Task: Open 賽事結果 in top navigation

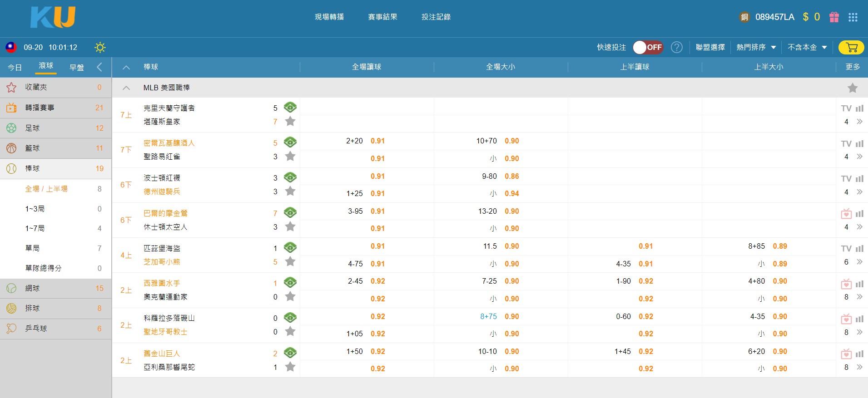Action: tap(382, 17)
